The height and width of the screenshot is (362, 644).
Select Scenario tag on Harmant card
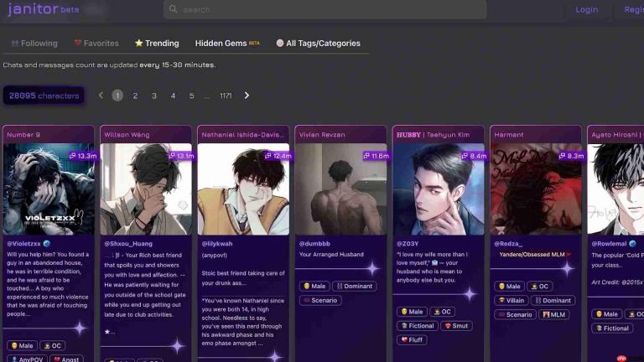click(515, 315)
